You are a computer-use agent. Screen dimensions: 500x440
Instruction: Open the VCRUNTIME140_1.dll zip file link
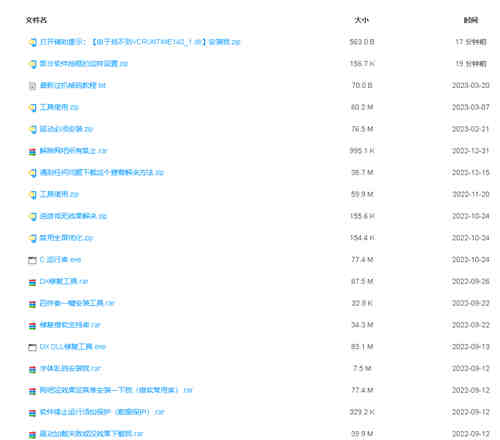(140, 42)
